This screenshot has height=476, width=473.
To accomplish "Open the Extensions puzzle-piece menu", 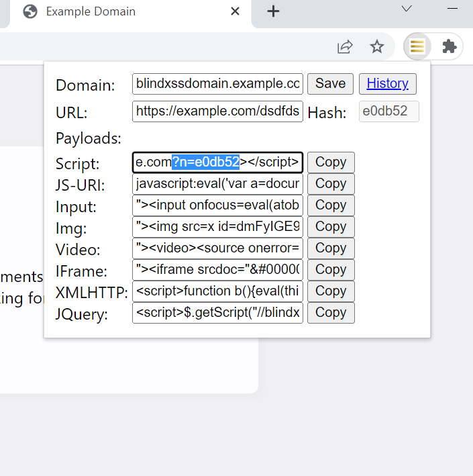I will 450,46.
